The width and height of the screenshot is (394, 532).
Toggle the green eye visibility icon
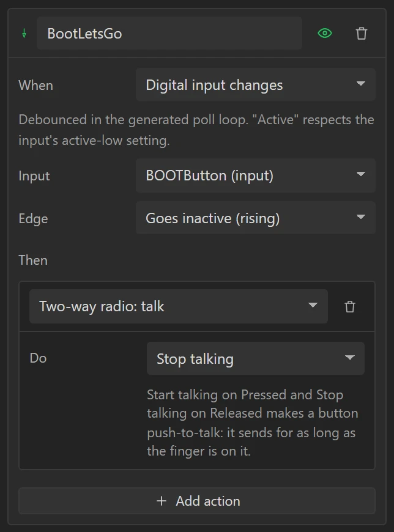tap(325, 33)
